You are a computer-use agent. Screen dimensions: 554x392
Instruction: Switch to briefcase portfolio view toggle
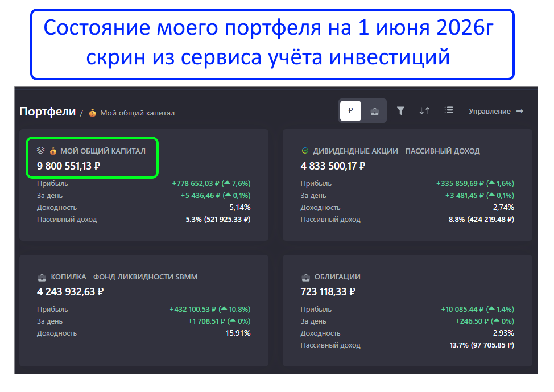click(374, 112)
